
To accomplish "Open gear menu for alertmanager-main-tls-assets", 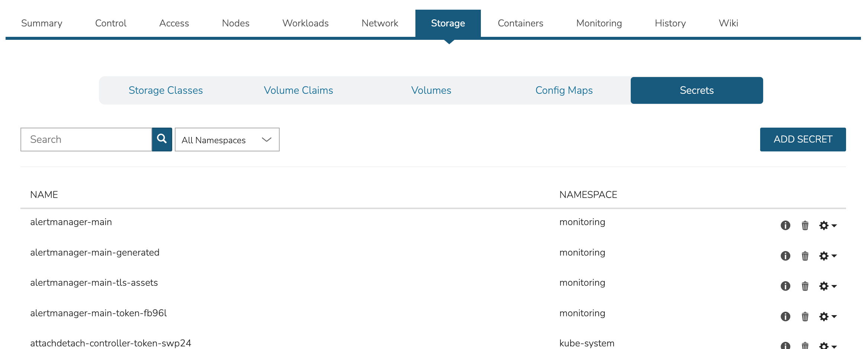I will pyautogui.click(x=827, y=286).
